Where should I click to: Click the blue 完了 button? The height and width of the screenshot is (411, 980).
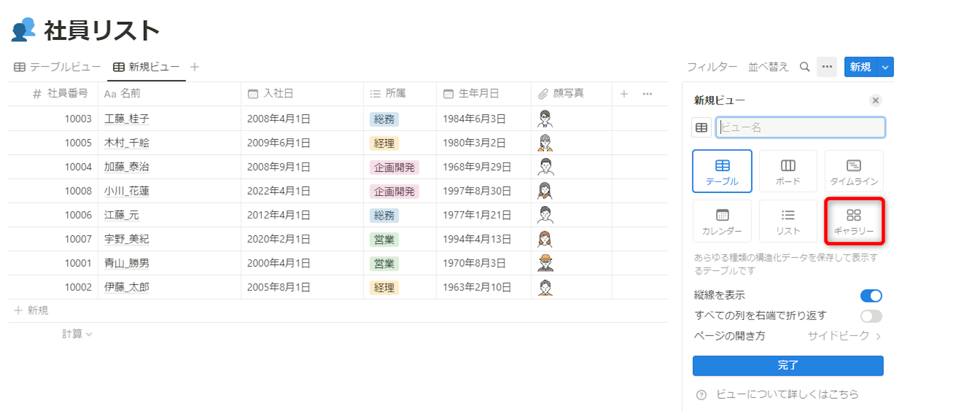click(788, 366)
